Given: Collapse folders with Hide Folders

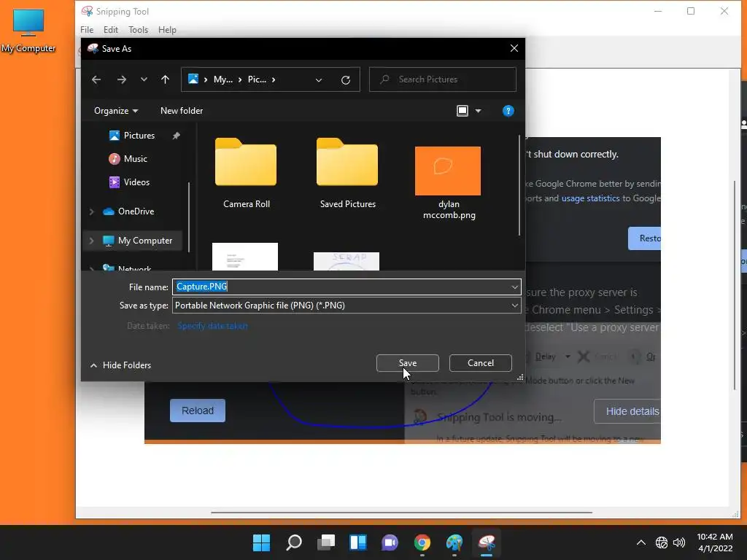Looking at the screenshot, I should pyautogui.click(x=120, y=365).
